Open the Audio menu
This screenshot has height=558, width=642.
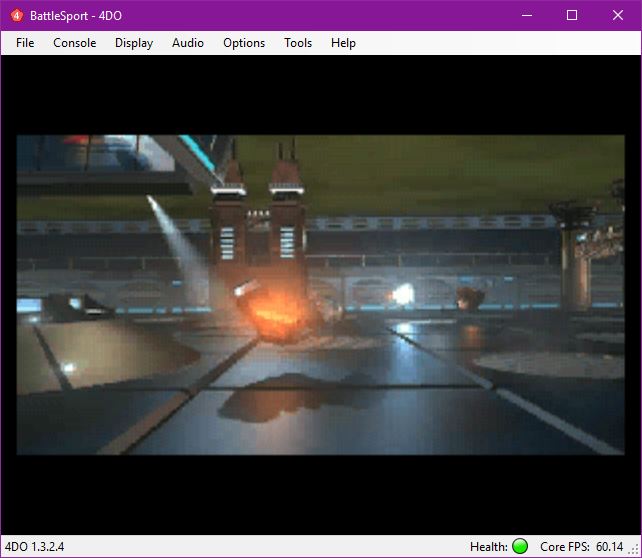point(188,43)
